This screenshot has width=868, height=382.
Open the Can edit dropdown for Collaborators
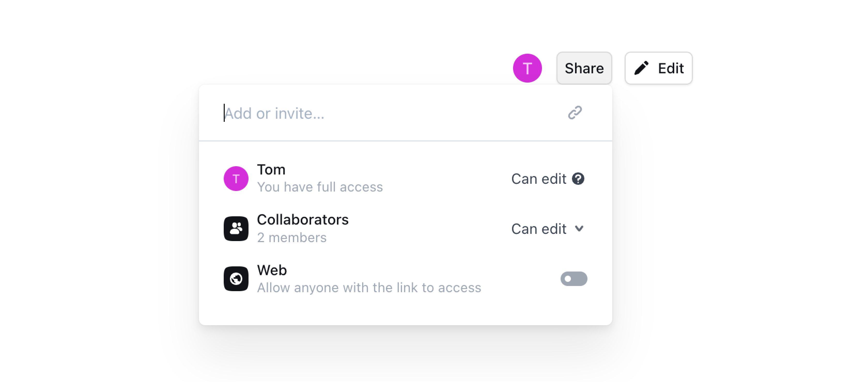[548, 228]
